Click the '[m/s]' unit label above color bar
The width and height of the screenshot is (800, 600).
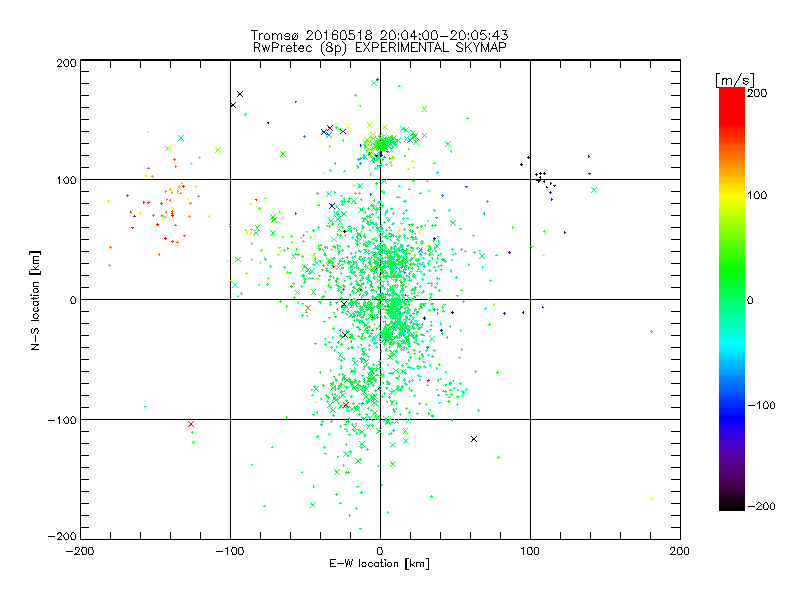[735, 80]
